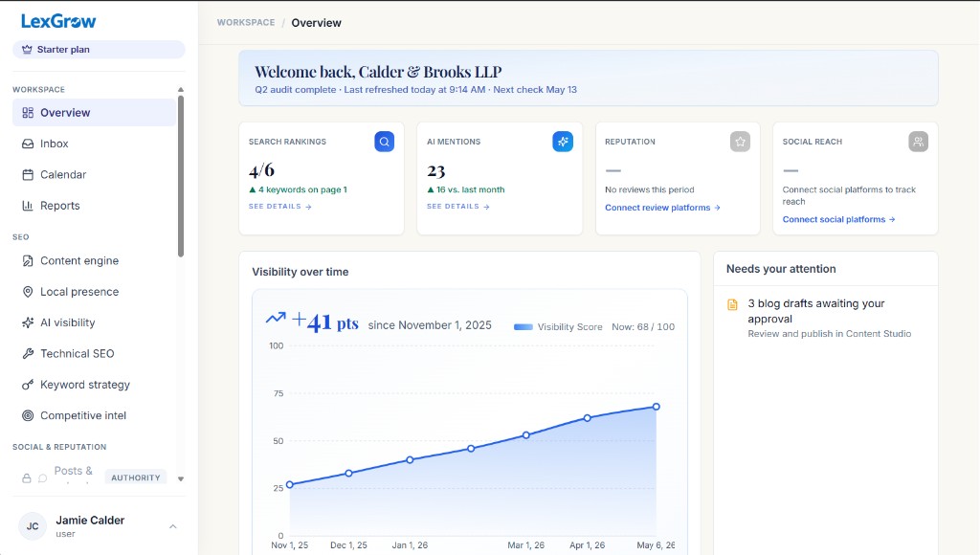Viewport: 980px width, 555px height.
Task: Click the Search Rankings magnifier icon
Action: coord(385,142)
